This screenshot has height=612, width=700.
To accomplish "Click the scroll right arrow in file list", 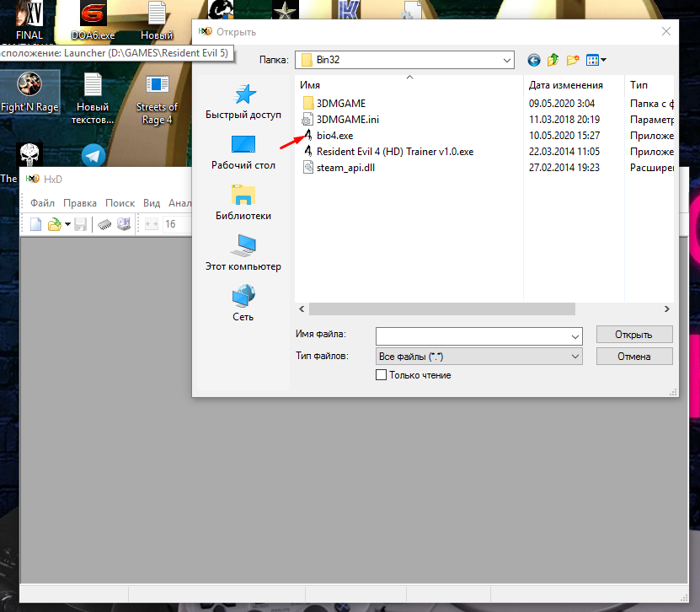I will [x=667, y=309].
